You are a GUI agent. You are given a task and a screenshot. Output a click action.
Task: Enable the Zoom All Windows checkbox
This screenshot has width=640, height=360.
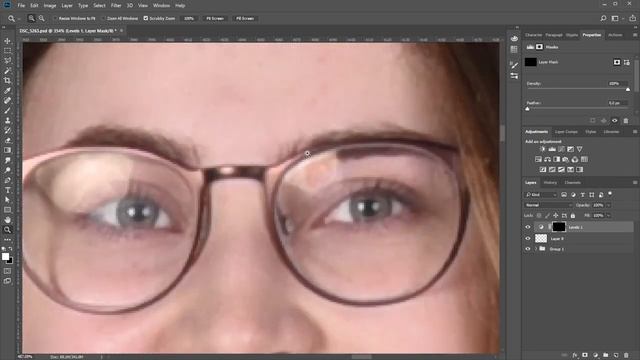coord(103,18)
